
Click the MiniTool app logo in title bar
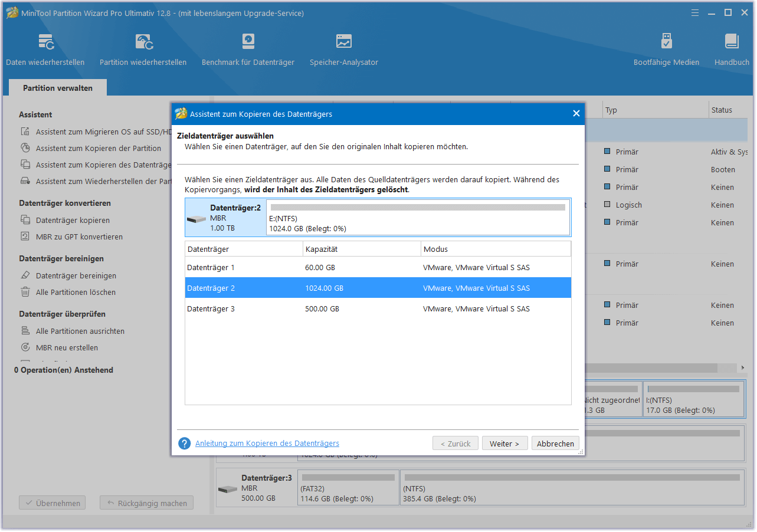tap(11, 13)
